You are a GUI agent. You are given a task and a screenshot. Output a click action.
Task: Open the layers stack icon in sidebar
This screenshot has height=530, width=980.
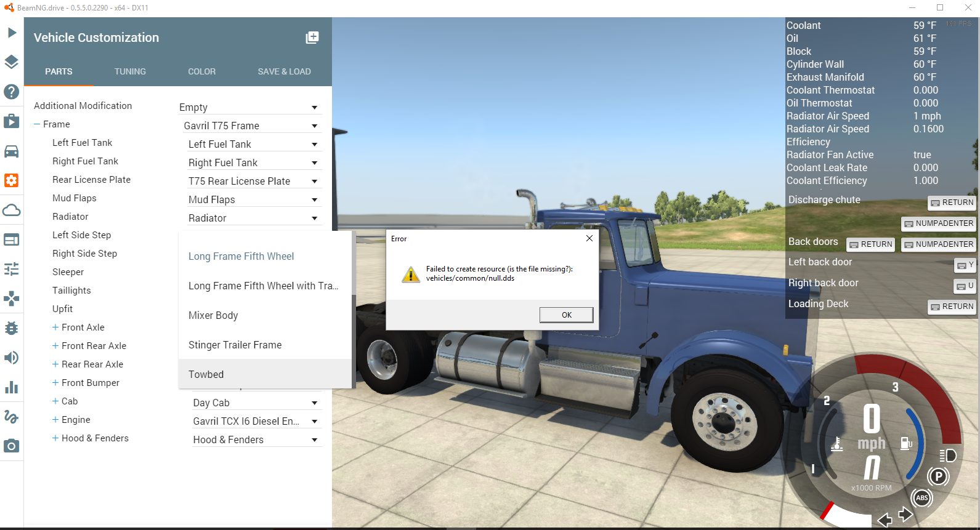click(x=12, y=62)
